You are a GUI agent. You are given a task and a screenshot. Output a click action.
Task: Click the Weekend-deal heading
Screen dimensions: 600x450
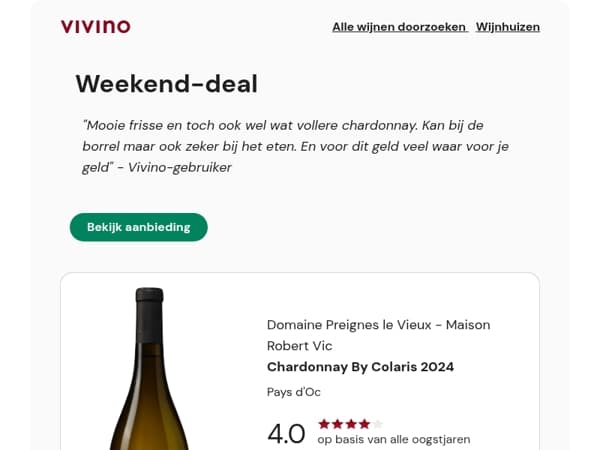166,84
